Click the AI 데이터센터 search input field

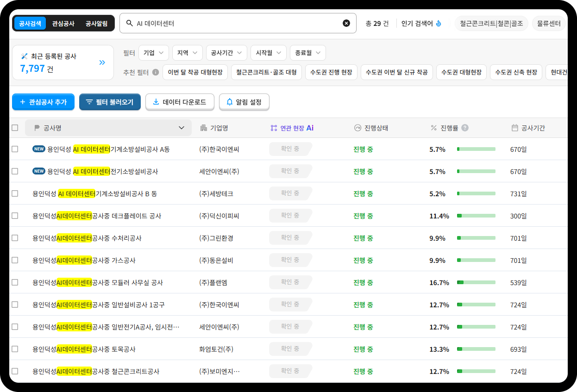[x=238, y=23]
